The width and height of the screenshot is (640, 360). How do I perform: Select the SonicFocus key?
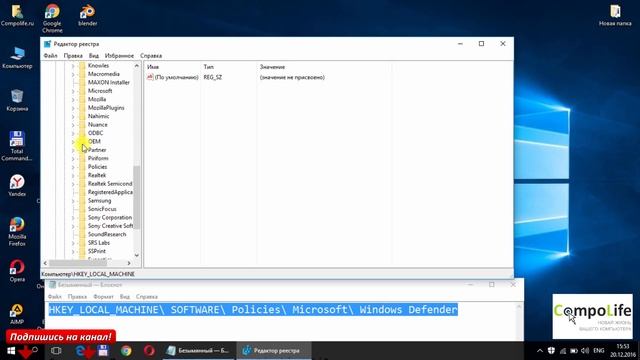102,209
